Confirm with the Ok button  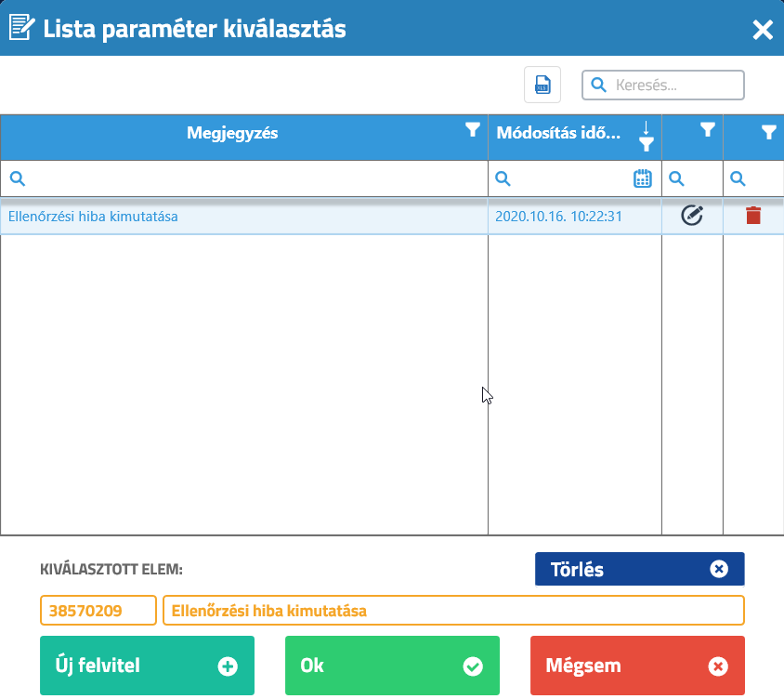coord(392,666)
